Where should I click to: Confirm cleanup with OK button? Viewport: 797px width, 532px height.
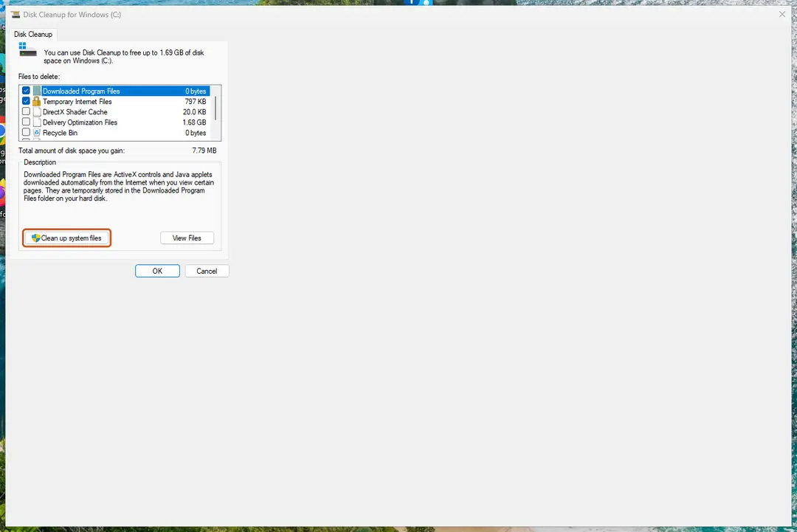(158, 271)
